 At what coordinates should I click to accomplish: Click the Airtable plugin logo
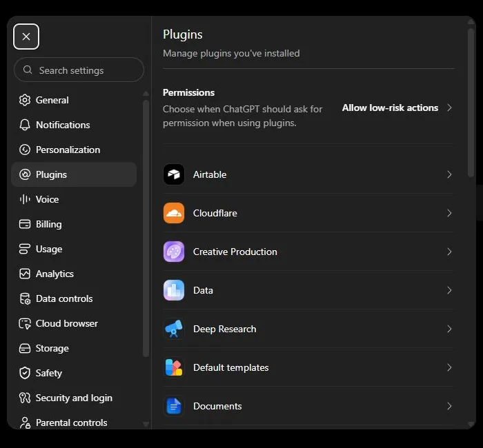coord(174,174)
